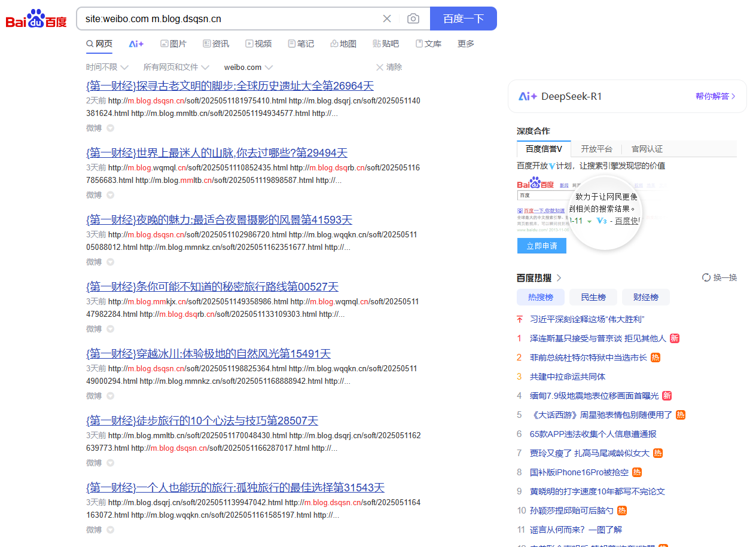Viewport: 756px width, 547px height.
Task: Click 清除 to clear filters
Action: (x=389, y=67)
